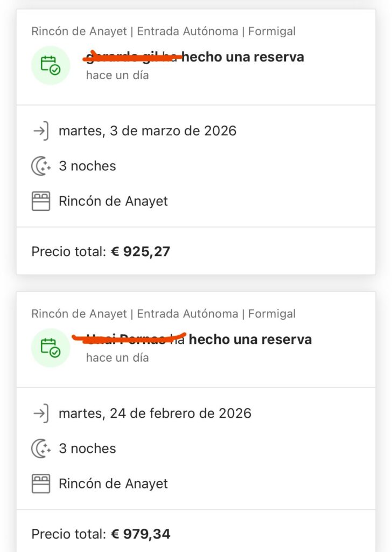Viewport: 392px width, 552px height.
Task: Click bed icon in first reservation card
Action: 41,201
